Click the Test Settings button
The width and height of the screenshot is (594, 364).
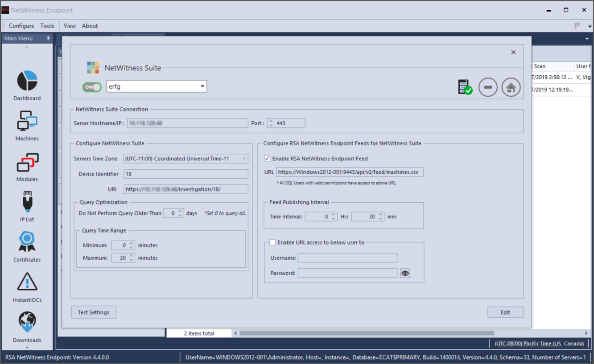pos(94,312)
